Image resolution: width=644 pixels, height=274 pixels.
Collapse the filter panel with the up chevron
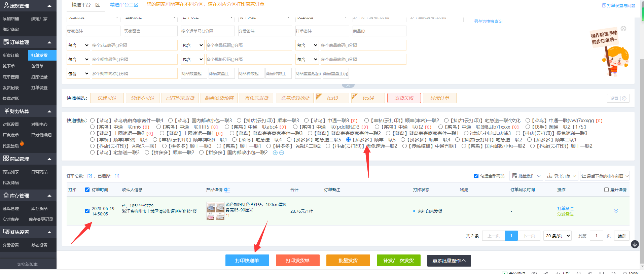pyautogui.click(x=348, y=86)
